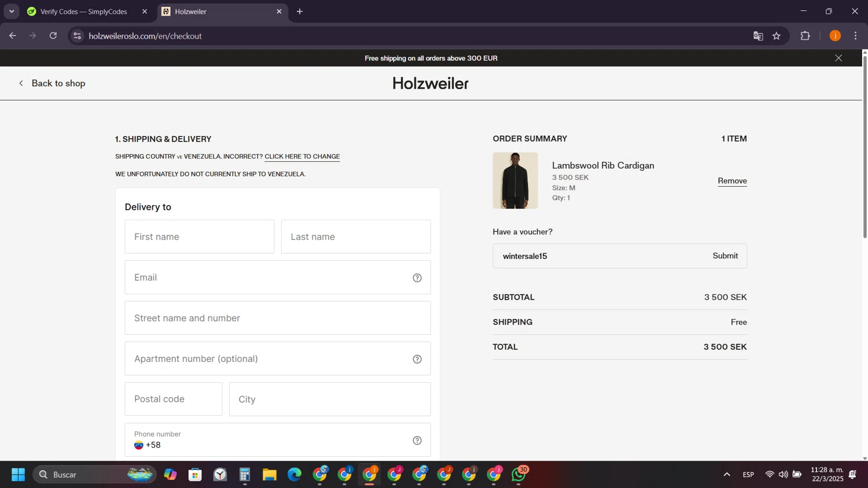The image size is (868, 488).
Task: Open File Explorer from the taskbar
Action: tap(270, 475)
